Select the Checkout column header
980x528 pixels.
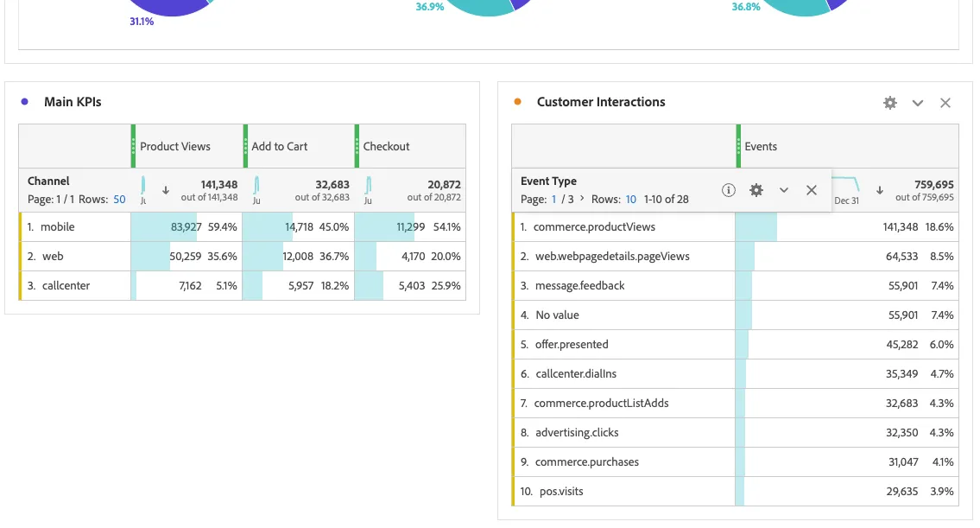[x=410, y=146]
